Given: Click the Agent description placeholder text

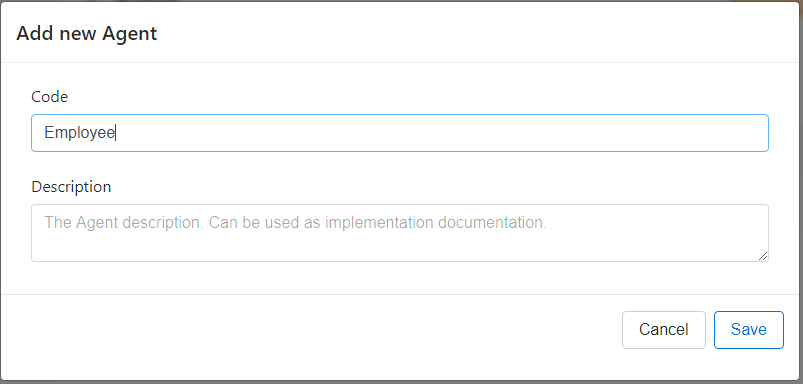Looking at the screenshot, I should [295, 223].
